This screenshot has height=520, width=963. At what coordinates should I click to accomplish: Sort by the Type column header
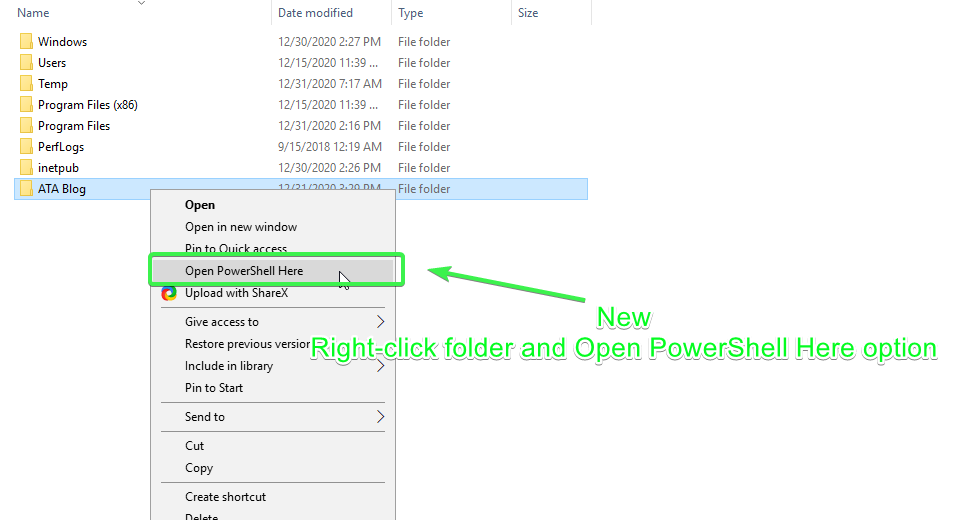(410, 13)
